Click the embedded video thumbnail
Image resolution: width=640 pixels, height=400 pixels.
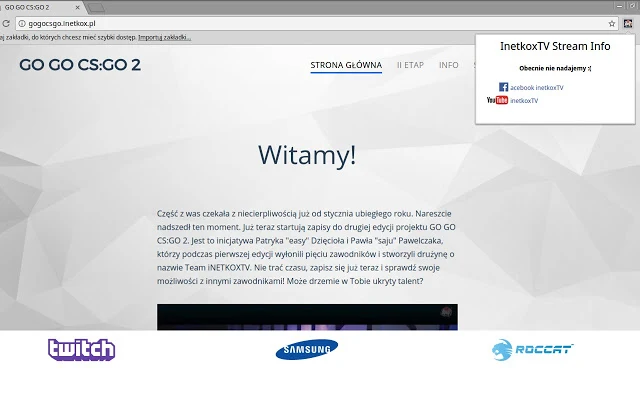pyautogui.click(x=307, y=317)
